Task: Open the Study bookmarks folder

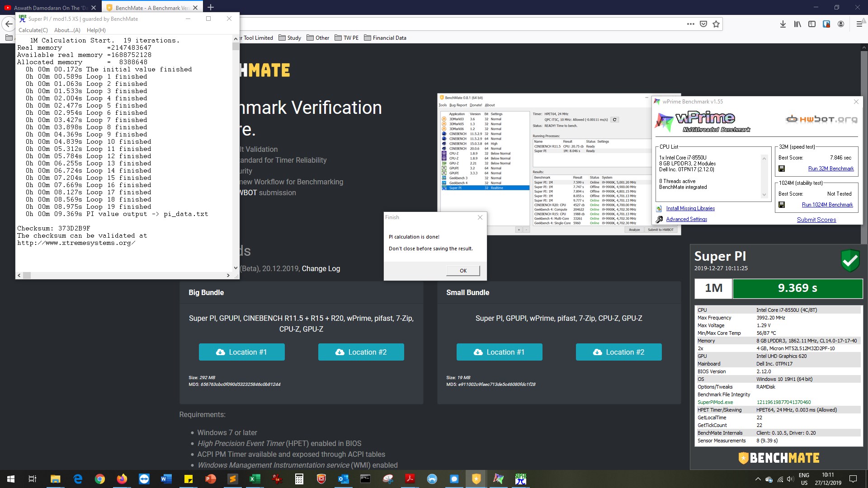Action: pyautogui.click(x=290, y=38)
